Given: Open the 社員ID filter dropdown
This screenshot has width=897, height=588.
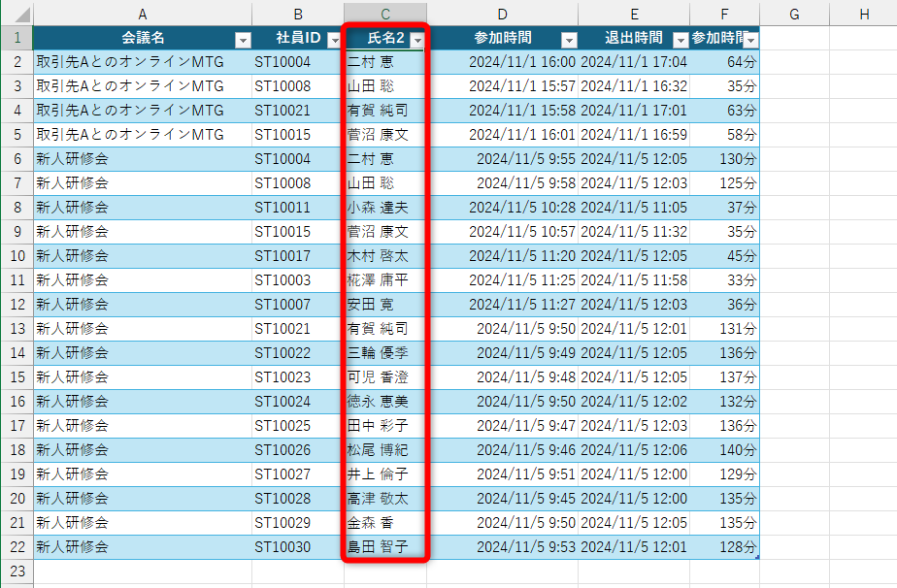Looking at the screenshot, I should (x=335, y=40).
